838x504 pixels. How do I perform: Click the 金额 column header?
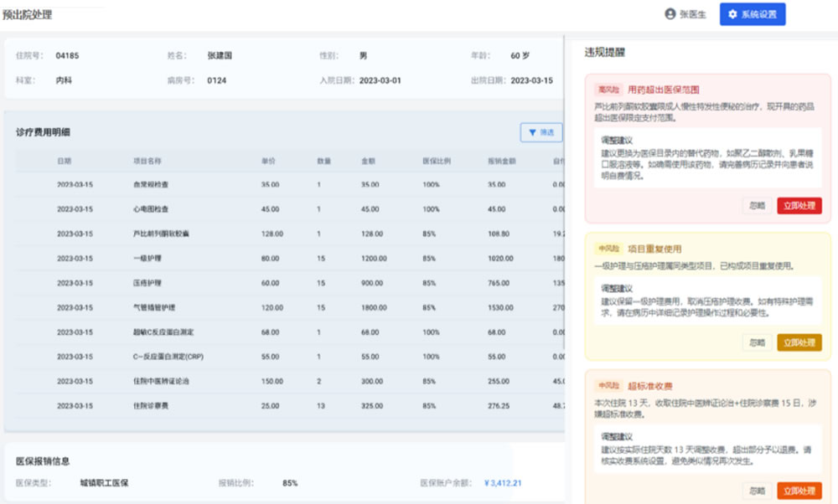pos(368,162)
